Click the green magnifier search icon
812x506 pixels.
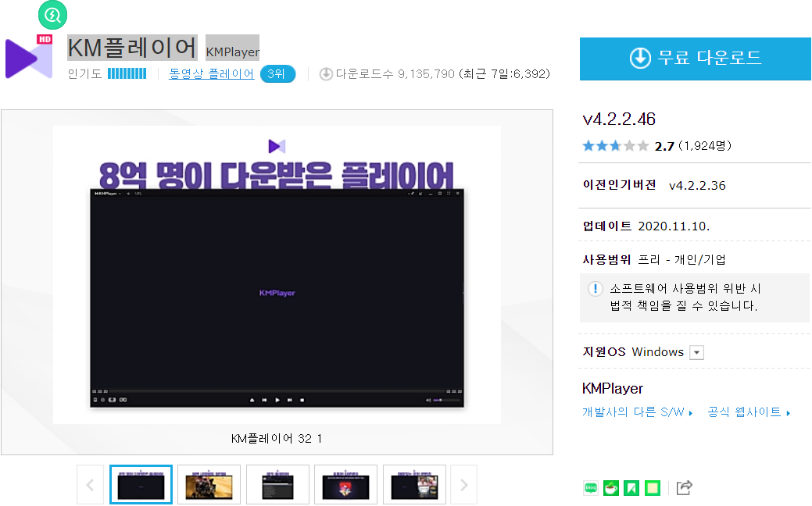(x=52, y=15)
